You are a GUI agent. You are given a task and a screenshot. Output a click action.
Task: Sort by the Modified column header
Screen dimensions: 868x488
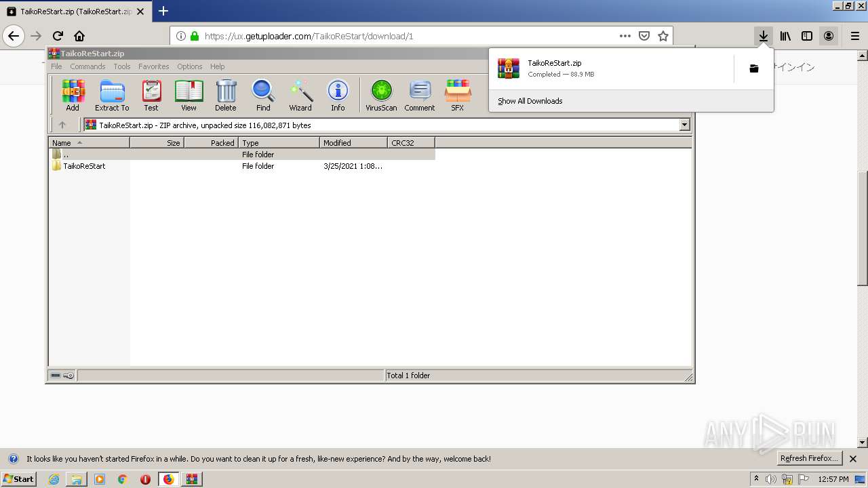(353, 142)
